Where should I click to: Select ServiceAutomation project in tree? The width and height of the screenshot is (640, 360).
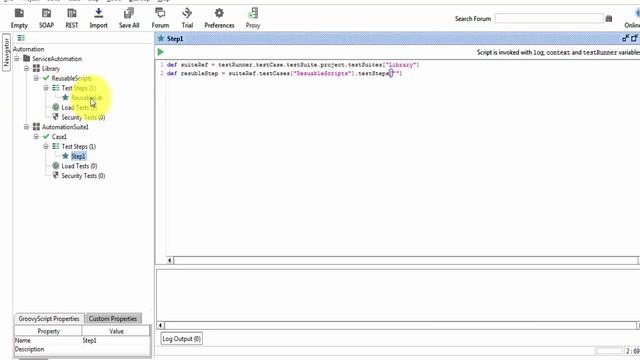(x=57, y=59)
